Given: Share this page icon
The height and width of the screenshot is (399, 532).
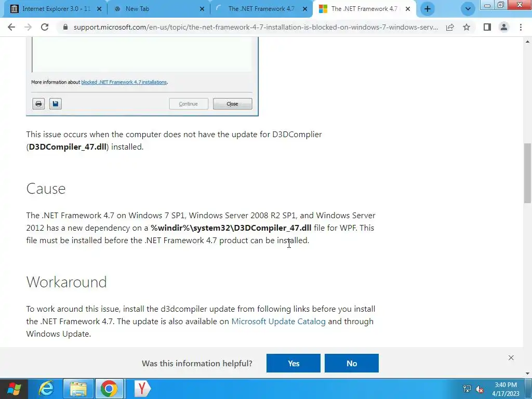Looking at the screenshot, I should (x=450, y=27).
